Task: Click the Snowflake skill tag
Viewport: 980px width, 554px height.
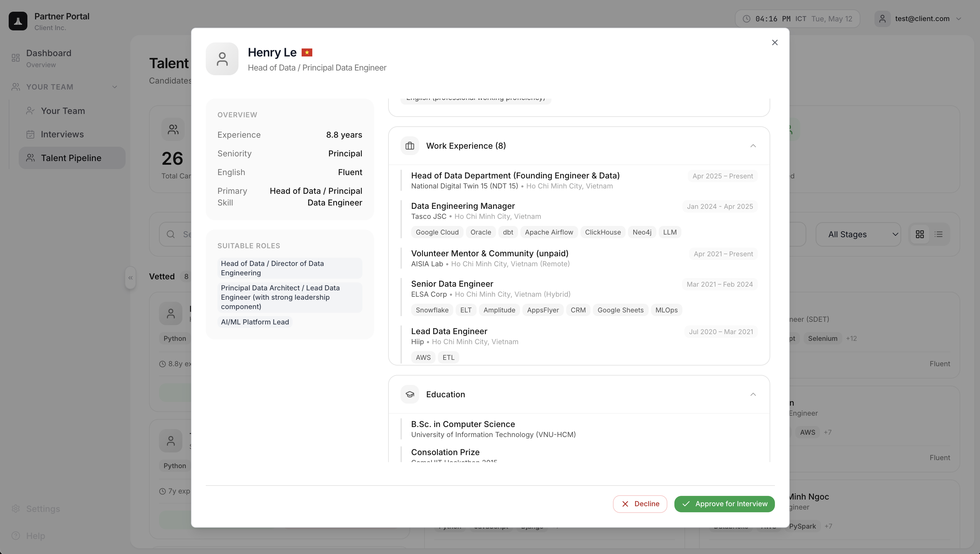Action: [432, 310]
